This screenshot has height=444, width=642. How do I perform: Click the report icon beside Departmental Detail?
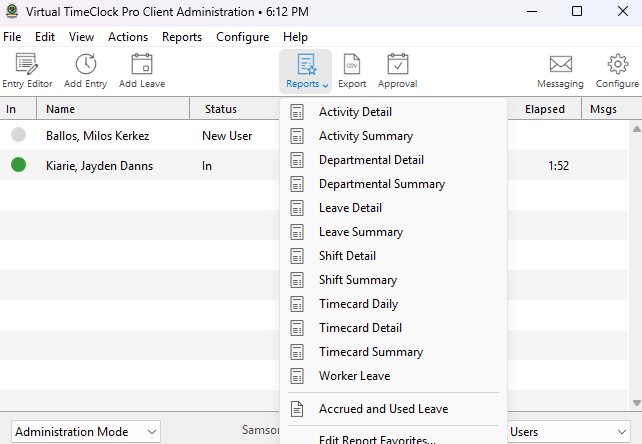(x=297, y=160)
